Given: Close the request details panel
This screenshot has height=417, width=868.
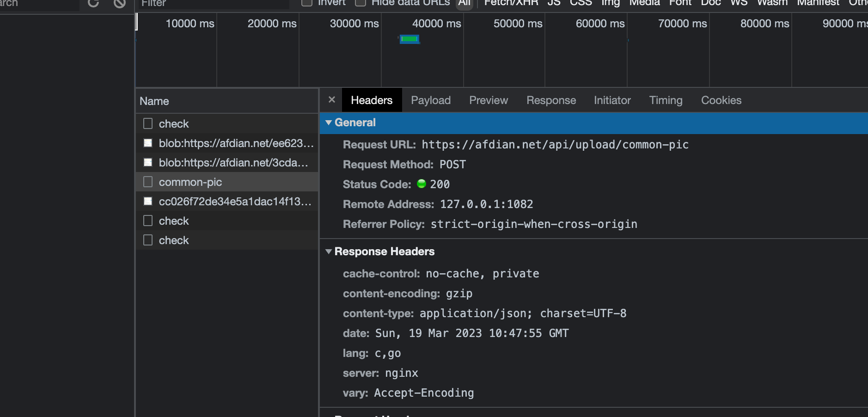Looking at the screenshot, I should click(331, 100).
